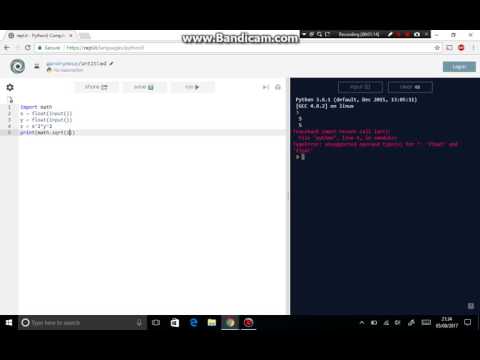
Task: Open the hamburger menu beside the logo
Action: [37, 66]
